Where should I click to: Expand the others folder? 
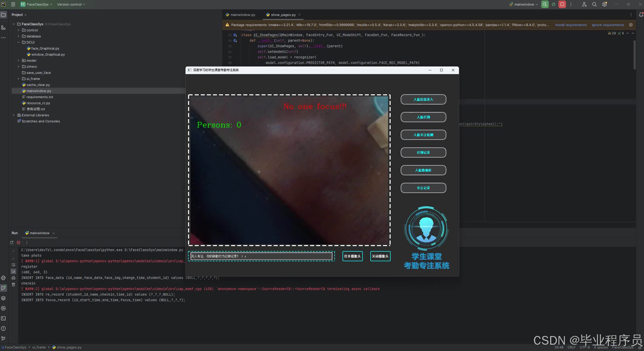pyautogui.click(x=18, y=67)
